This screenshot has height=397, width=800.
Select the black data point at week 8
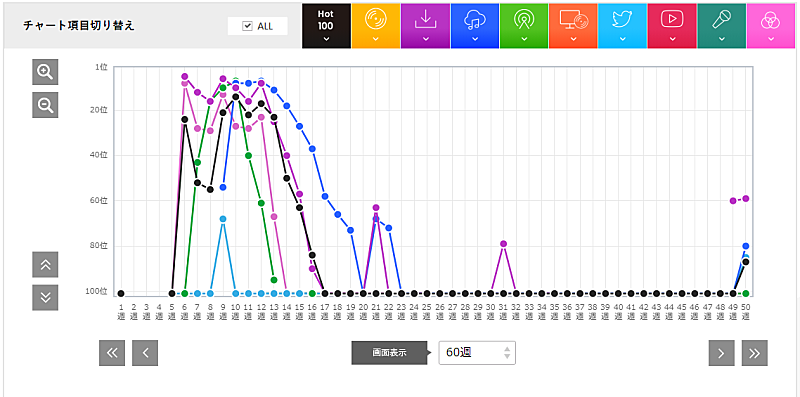tap(210, 189)
